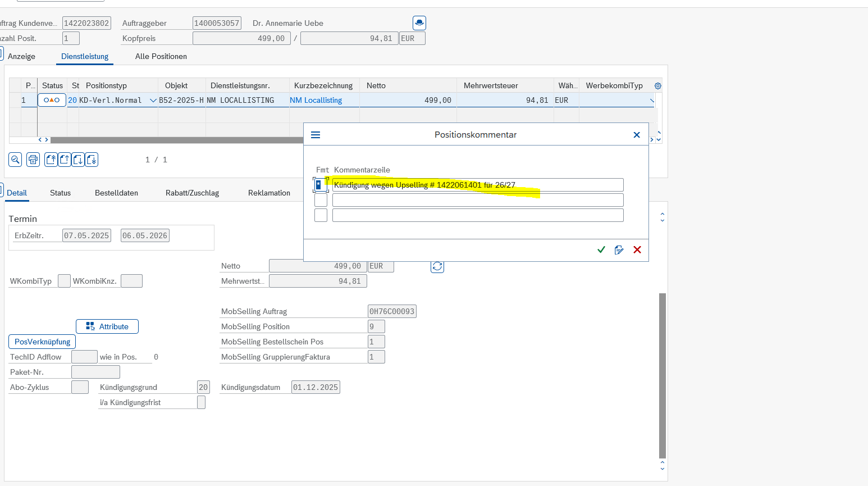Click the PosVerknüpfung button
This screenshot has width=868, height=486.
[x=42, y=342]
